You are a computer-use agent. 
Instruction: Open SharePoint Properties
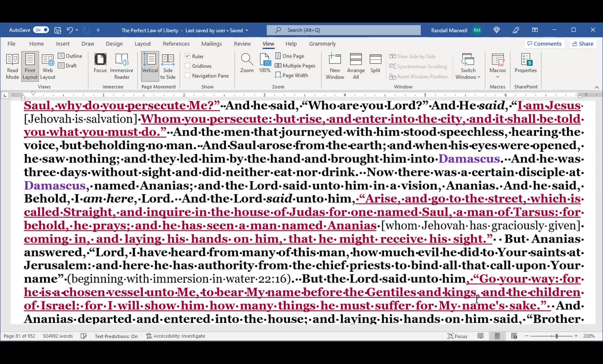click(525, 63)
